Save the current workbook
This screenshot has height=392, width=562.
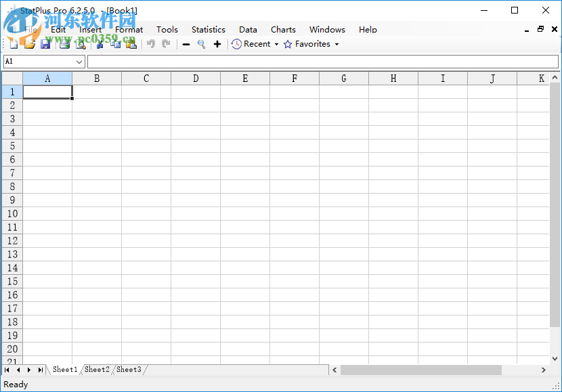45,43
